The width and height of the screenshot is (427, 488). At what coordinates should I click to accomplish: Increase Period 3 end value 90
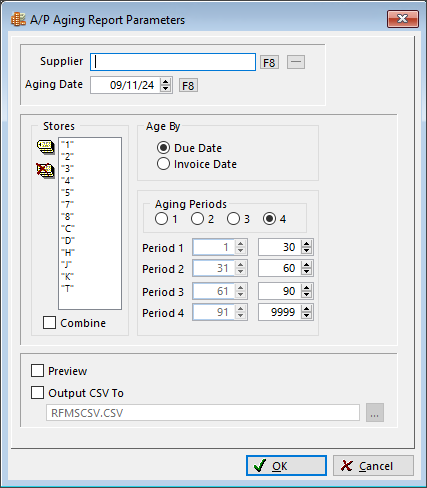307,288
